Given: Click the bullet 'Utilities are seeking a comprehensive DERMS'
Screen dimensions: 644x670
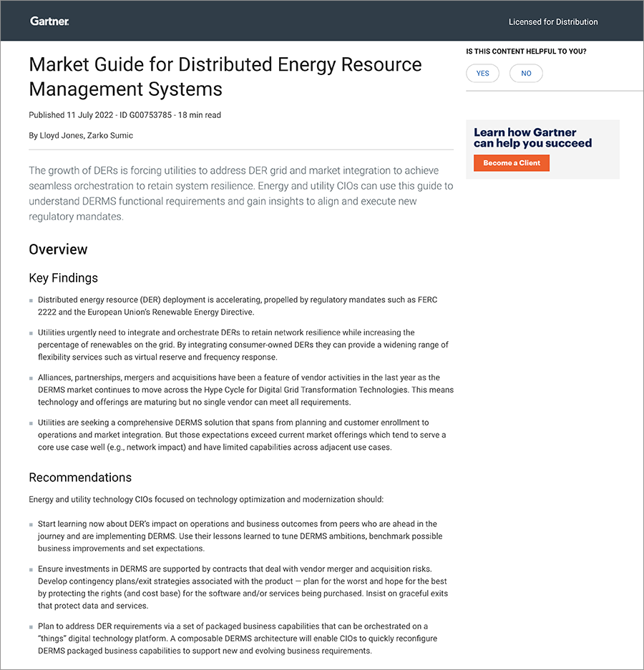Looking at the screenshot, I should [x=242, y=435].
